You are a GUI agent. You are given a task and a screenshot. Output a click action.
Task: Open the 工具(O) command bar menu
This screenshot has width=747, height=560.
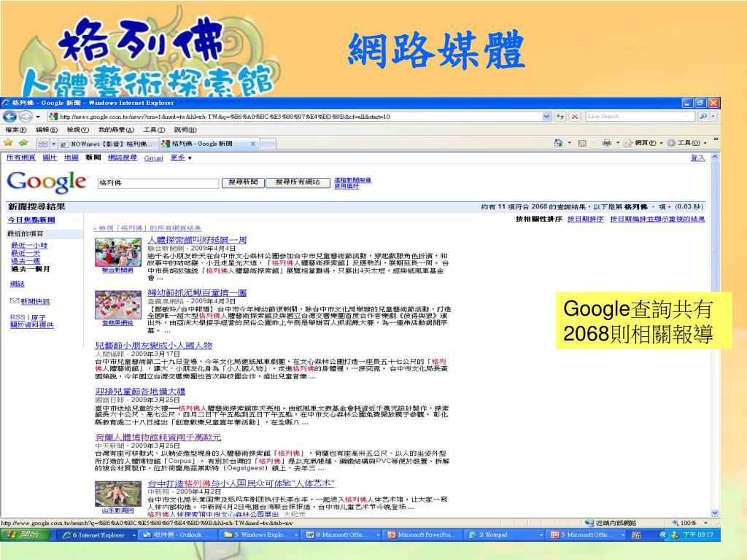[686, 143]
